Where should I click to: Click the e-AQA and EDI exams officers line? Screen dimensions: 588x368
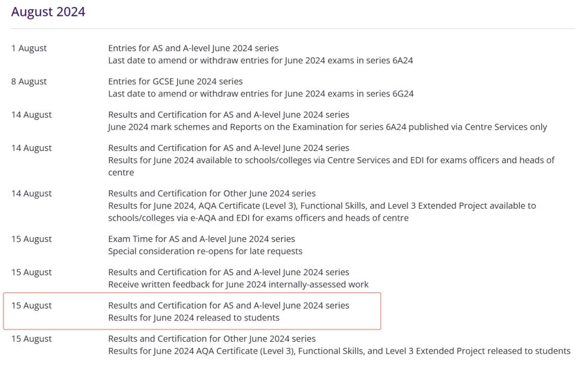pyautogui.click(x=322, y=212)
